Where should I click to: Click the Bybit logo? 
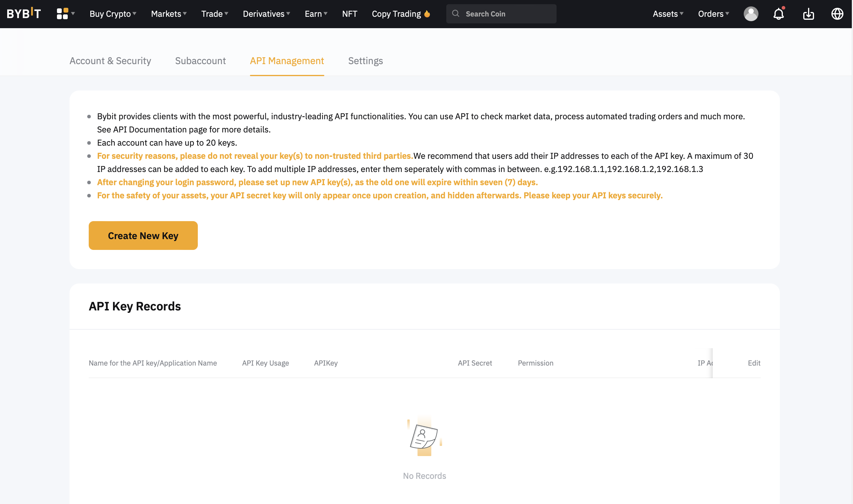tap(24, 13)
